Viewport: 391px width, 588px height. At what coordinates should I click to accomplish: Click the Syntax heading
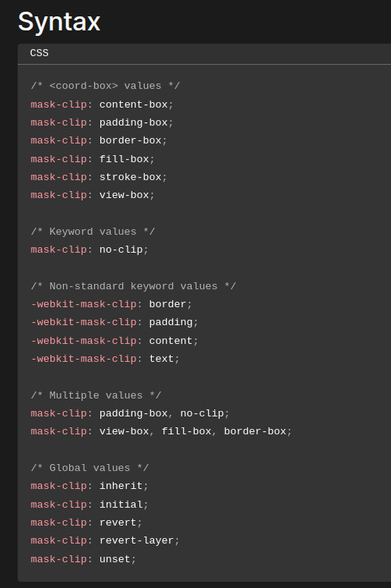(x=59, y=22)
